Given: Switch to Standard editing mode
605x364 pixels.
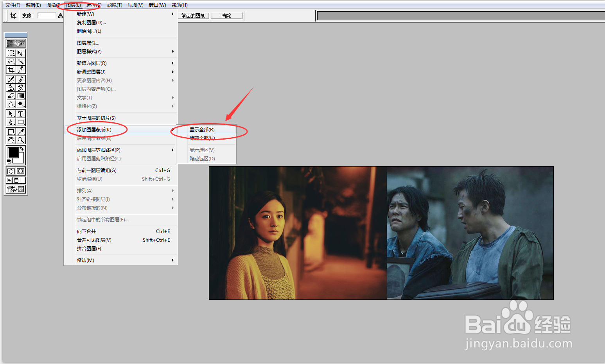Looking at the screenshot, I should click(x=11, y=171).
